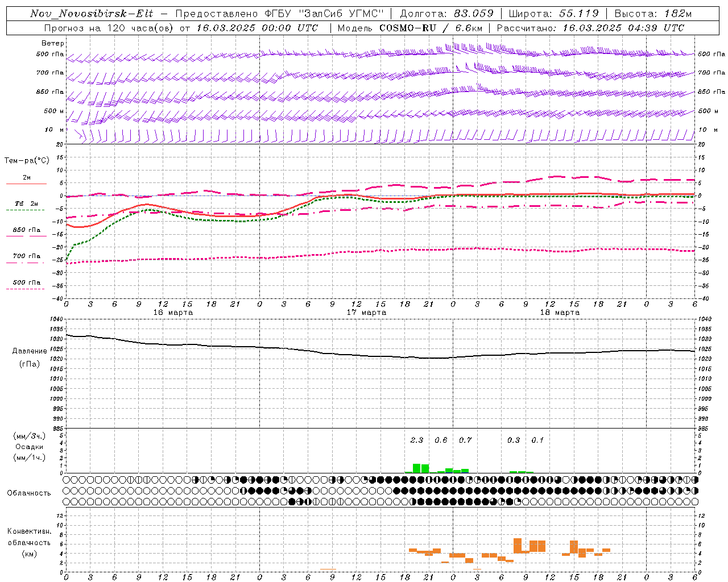
Task: Click the 850 гПа temperature legend entry
Action: tap(27, 230)
